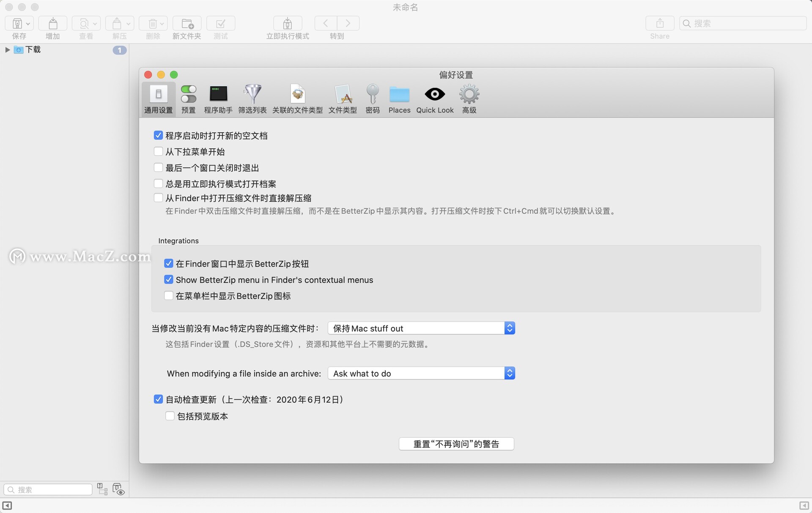Screen dimensions: 812x513
Task: Open Places folder icon pane
Action: pyautogui.click(x=400, y=98)
